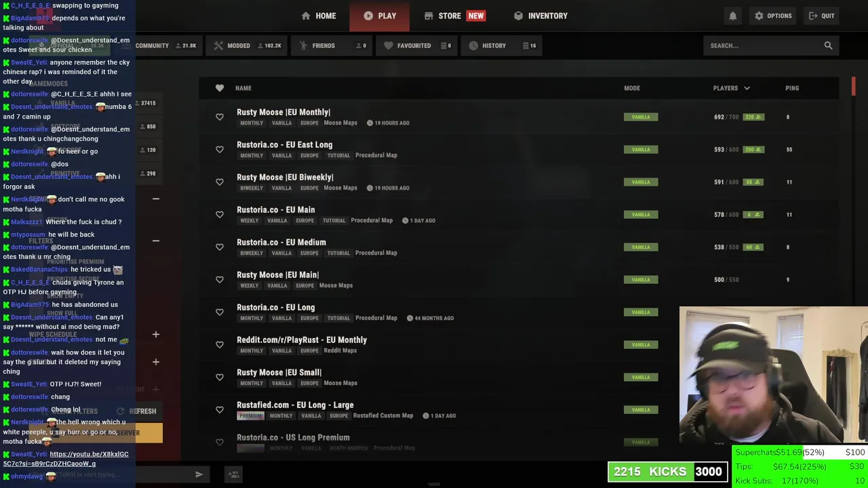
Task: Switch to the History servers tab
Action: click(502, 45)
